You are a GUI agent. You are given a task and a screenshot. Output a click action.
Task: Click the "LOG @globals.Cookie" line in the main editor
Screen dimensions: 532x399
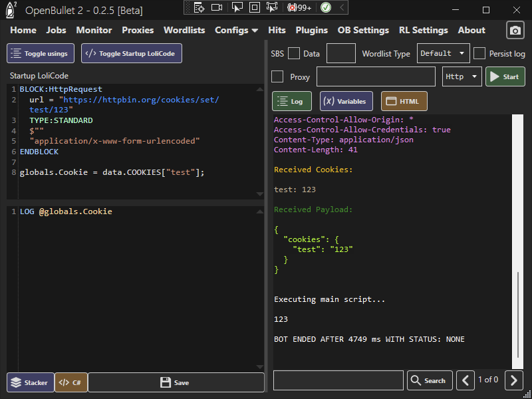pos(66,211)
